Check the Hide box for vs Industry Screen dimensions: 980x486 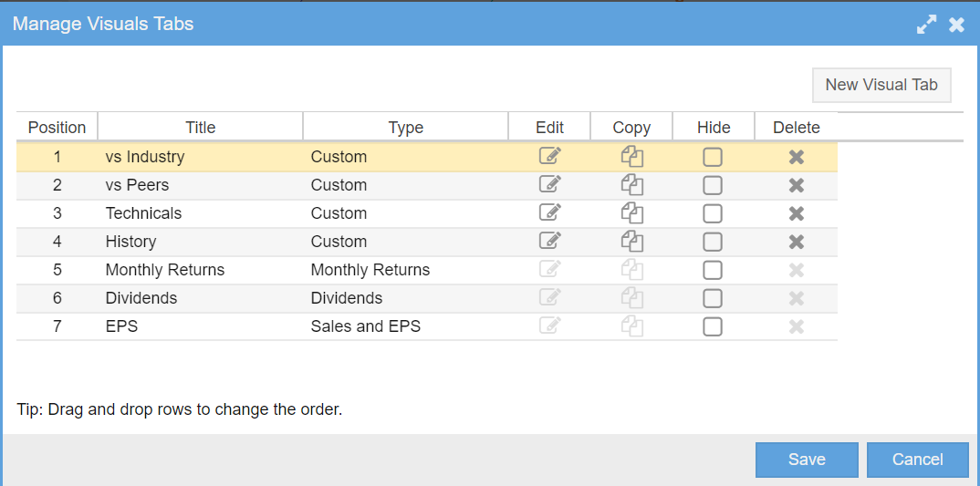713,157
